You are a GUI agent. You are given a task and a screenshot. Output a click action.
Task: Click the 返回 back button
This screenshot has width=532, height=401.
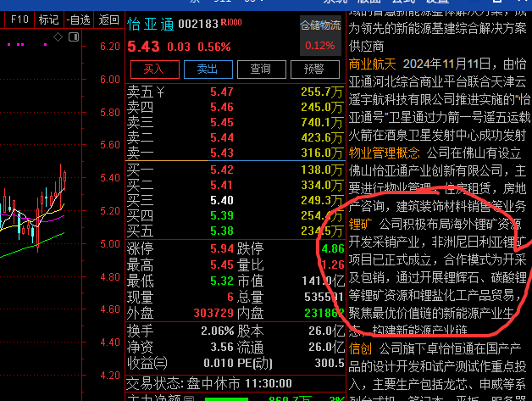(x=108, y=19)
